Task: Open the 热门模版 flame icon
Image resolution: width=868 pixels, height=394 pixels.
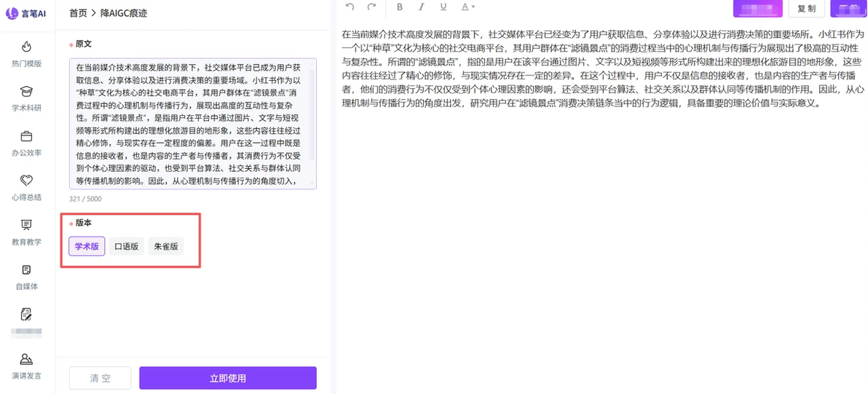Action: [x=26, y=47]
